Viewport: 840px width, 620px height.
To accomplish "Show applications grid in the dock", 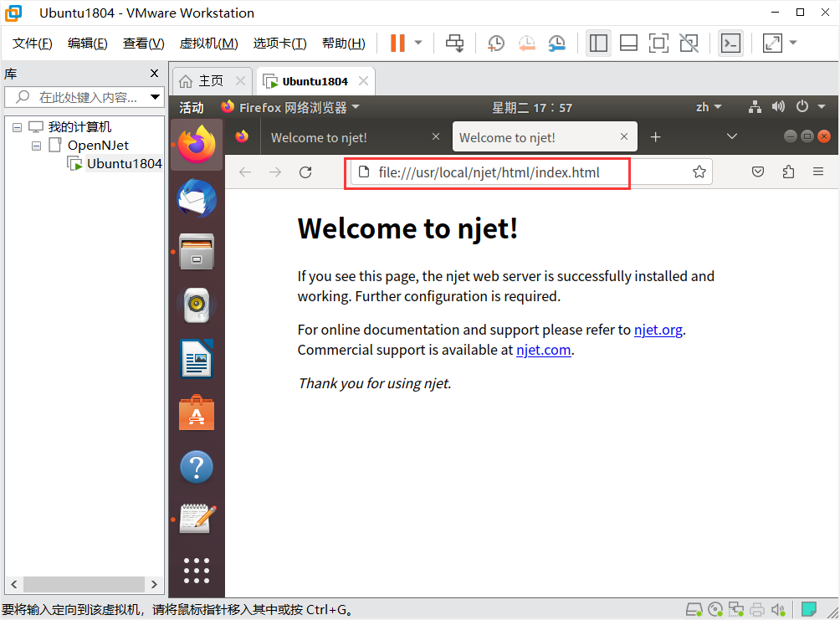I will point(197,571).
